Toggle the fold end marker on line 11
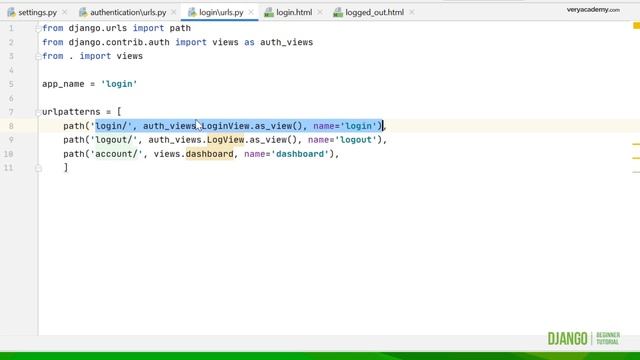The width and height of the screenshot is (640, 360). [x=38, y=168]
